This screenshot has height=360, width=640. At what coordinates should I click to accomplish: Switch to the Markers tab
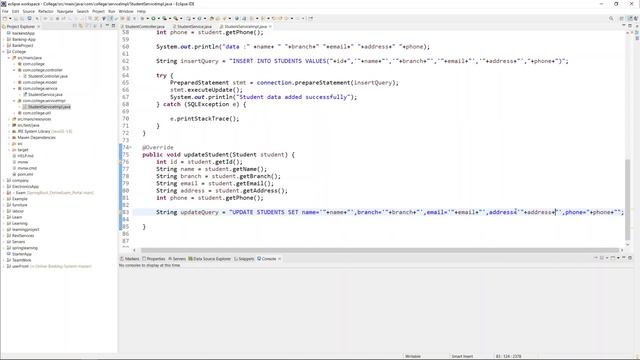[130, 259]
